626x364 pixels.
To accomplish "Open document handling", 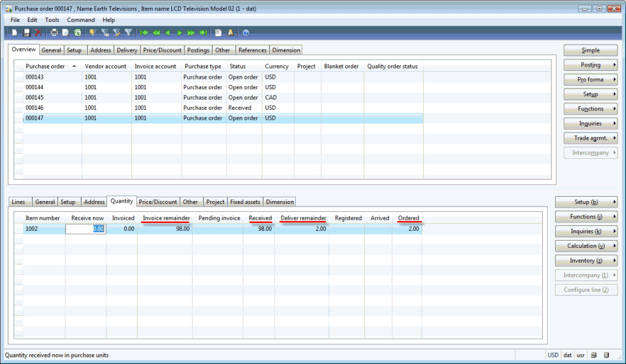I will pyautogui.click(x=218, y=32).
